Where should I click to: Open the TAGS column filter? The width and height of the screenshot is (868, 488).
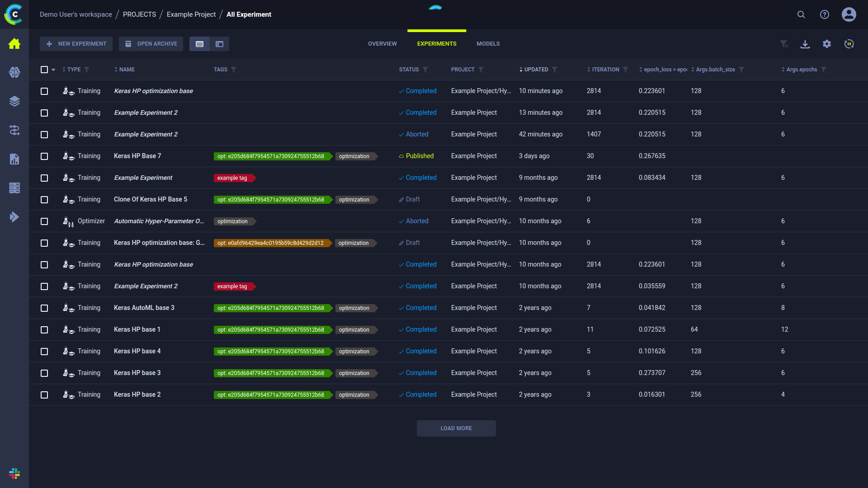234,70
